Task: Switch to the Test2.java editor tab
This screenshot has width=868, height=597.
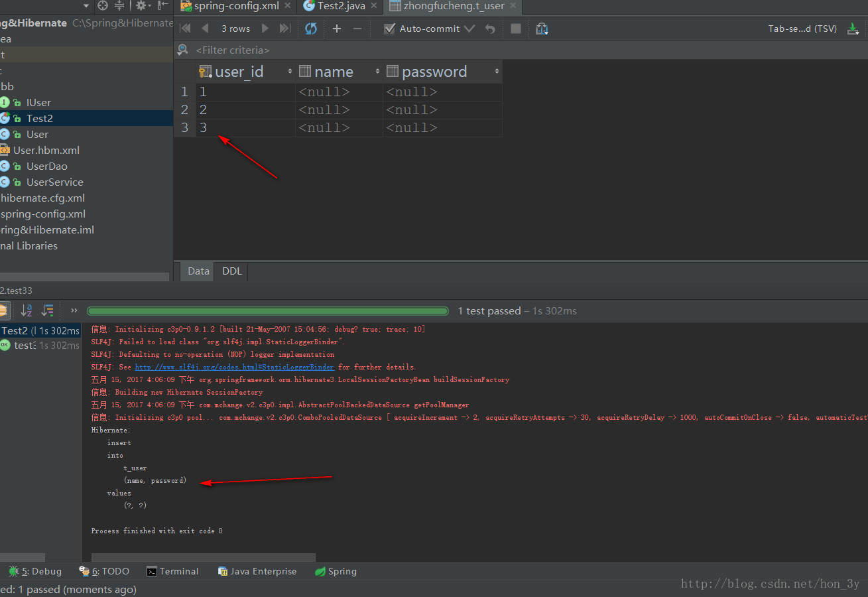Action: [x=341, y=6]
